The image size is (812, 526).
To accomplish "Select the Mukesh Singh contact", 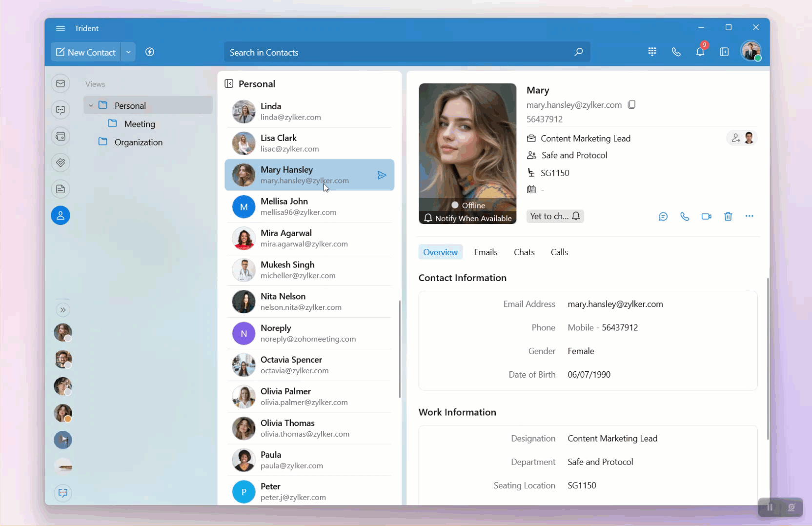I will pyautogui.click(x=309, y=270).
